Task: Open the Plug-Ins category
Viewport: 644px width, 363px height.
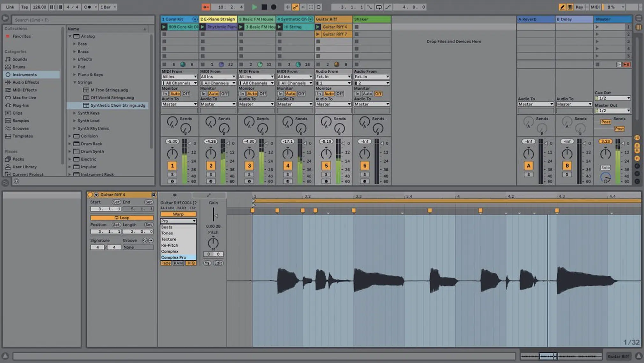Action: (x=20, y=105)
